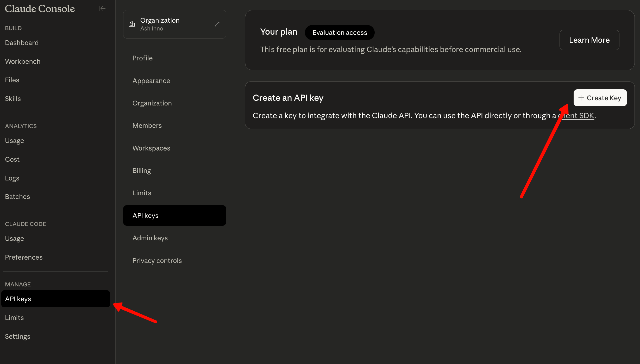Image resolution: width=640 pixels, height=364 pixels.
Task: Click the Ash Inno organization name
Action: 152,28
